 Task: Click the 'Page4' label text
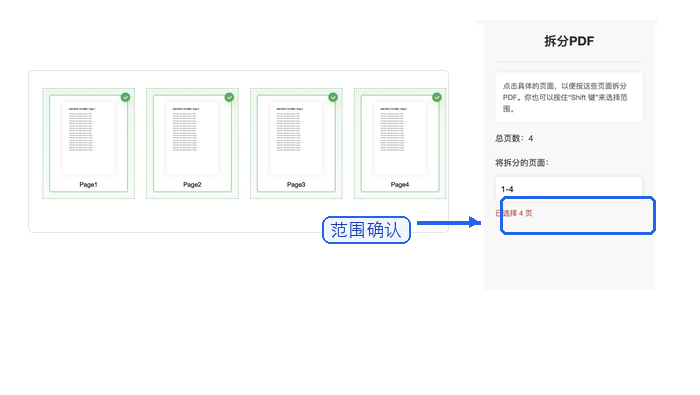tap(400, 184)
